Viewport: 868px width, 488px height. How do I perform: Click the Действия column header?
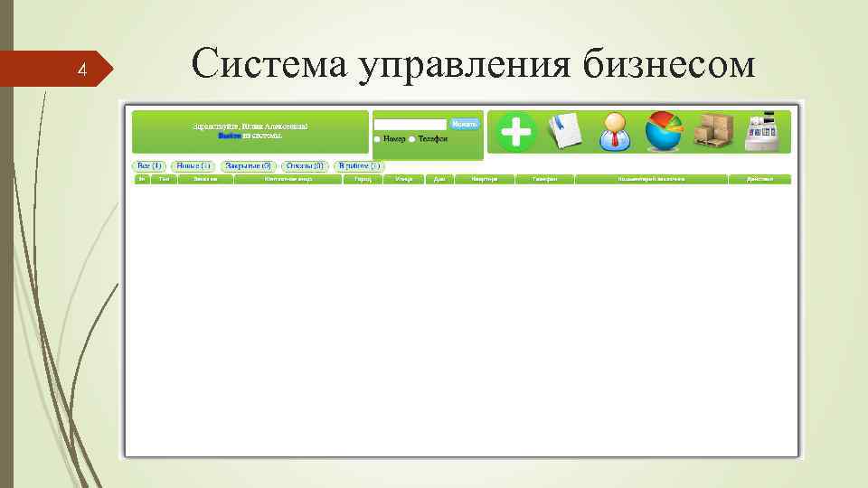pyautogui.click(x=759, y=179)
